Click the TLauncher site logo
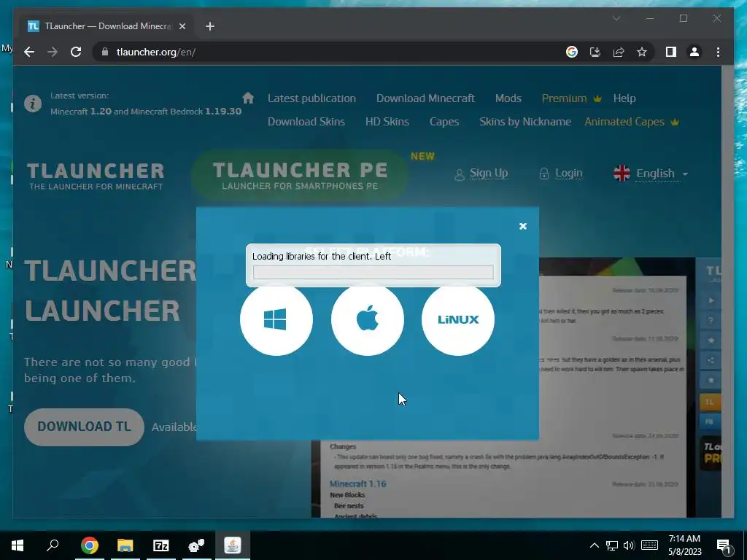Viewport: 747px width, 560px height. click(96, 176)
